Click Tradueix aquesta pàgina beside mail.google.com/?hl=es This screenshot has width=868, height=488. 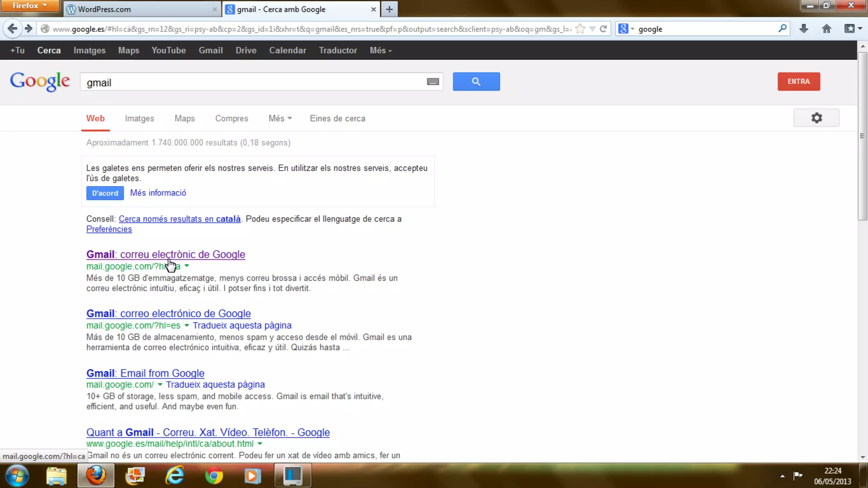[242, 325]
